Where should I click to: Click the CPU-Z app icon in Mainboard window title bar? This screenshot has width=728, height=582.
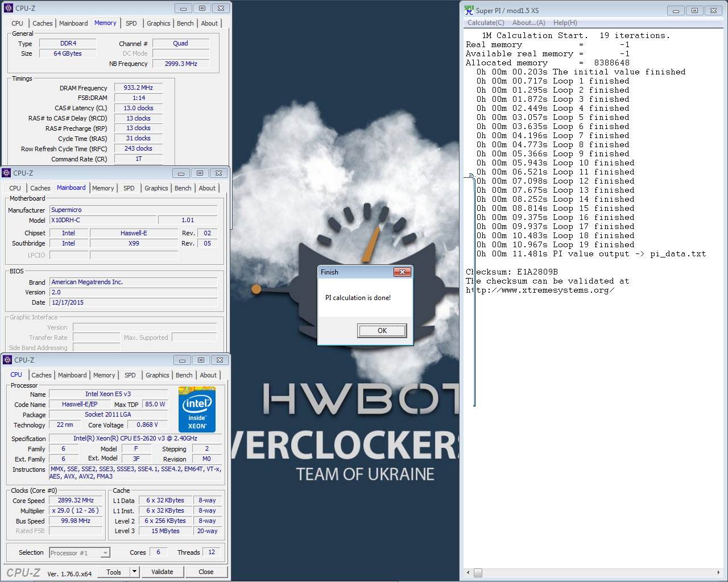(6, 173)
